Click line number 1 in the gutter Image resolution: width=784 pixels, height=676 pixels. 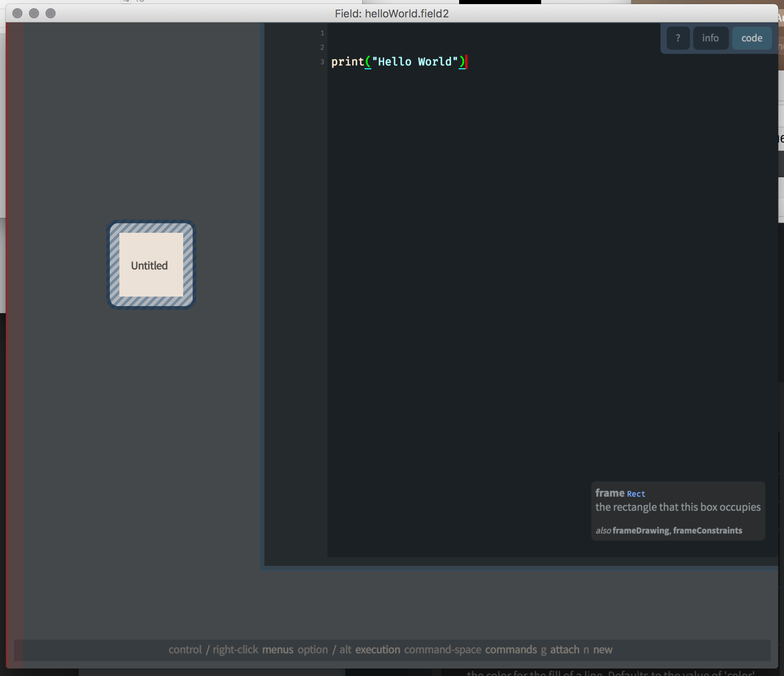(322, 33)
